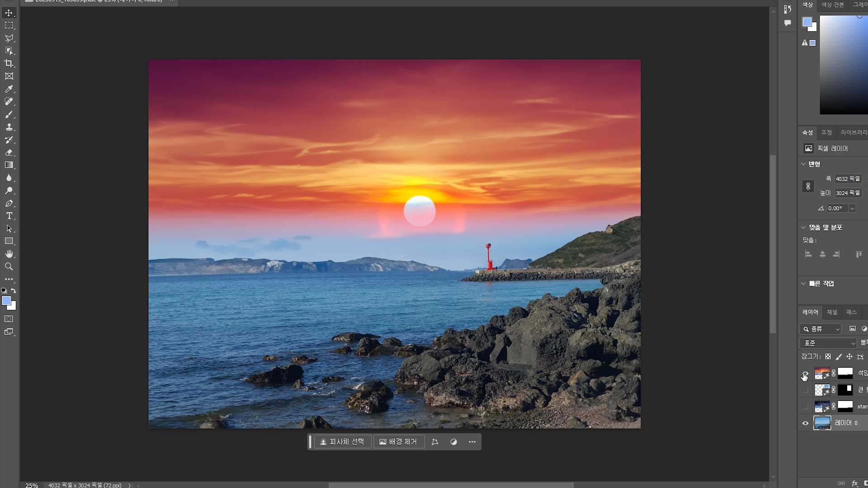The width and height of the screenshot is (868, 488).
Task: Select the Clone Stamp tool
Action: pyautogui.click(x=9, y=127)
